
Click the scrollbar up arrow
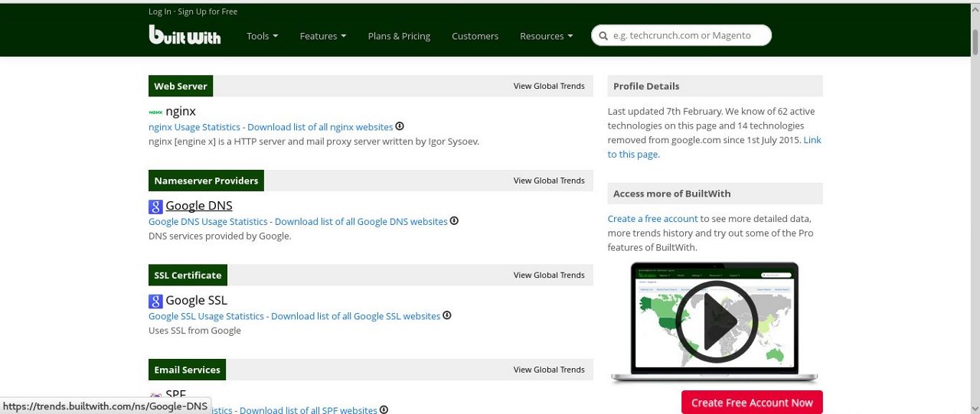(x=975, y=8)
